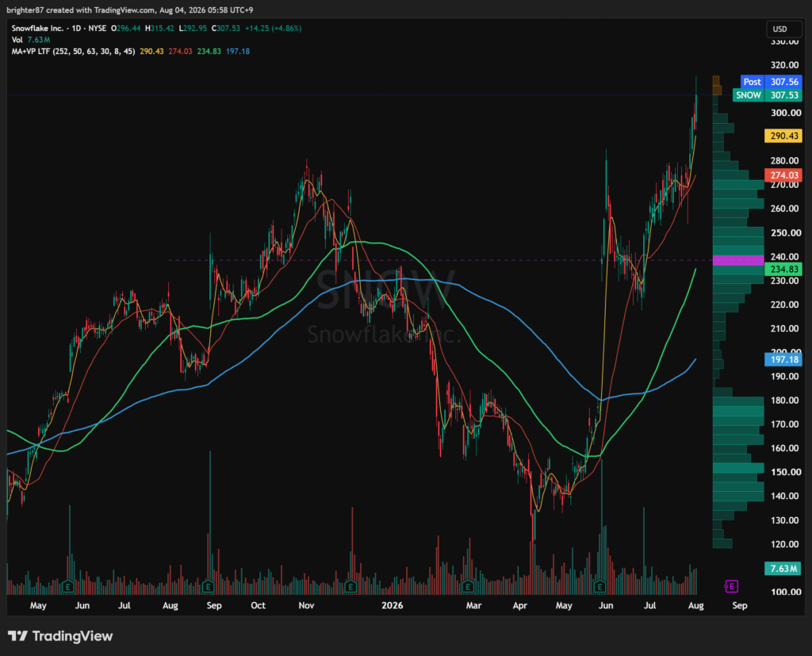The height and width of the screenshot is (656, 812).
Task: Select the MA+VP LTF indicator legend
Action: pos(73,52)
